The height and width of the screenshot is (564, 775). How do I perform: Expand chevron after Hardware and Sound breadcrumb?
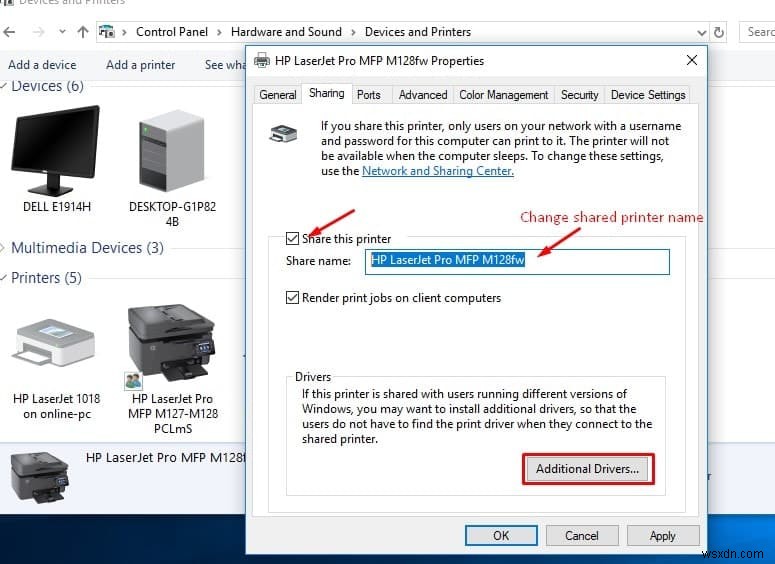(x=353, y=33)
